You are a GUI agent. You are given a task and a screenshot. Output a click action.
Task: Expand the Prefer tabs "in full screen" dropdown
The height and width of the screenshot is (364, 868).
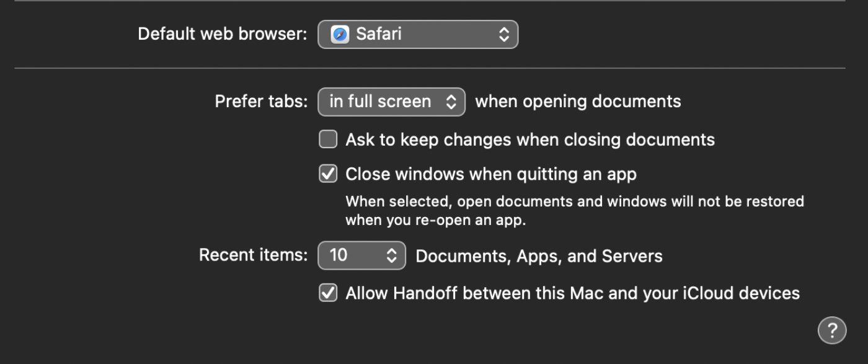(x=391, y=102)
